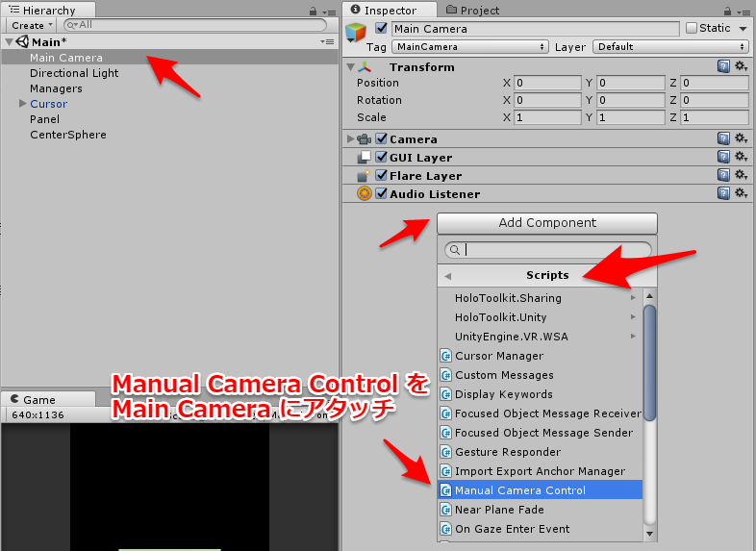Click the Main Camera object cube icon

pyautogui.click(x=356, y=33)
